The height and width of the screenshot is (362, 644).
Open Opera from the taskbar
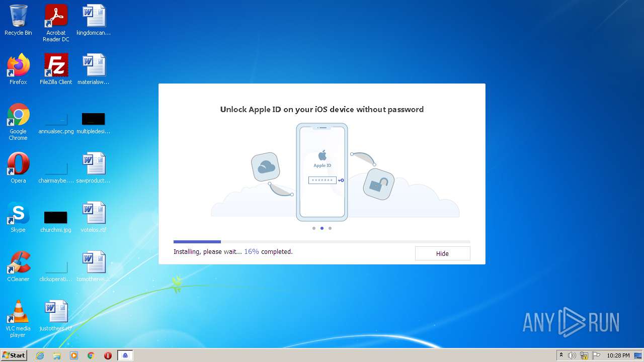tap(108, 355)
